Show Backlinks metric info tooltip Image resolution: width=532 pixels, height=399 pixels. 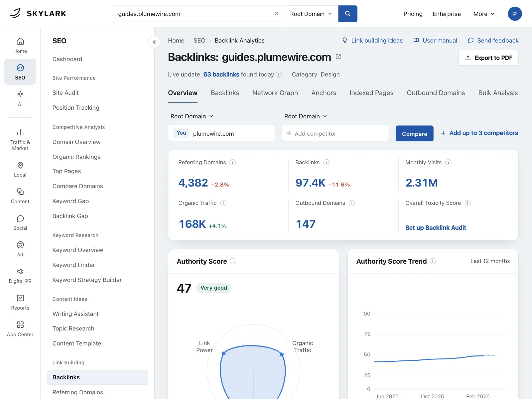click(x=327, y=162)
